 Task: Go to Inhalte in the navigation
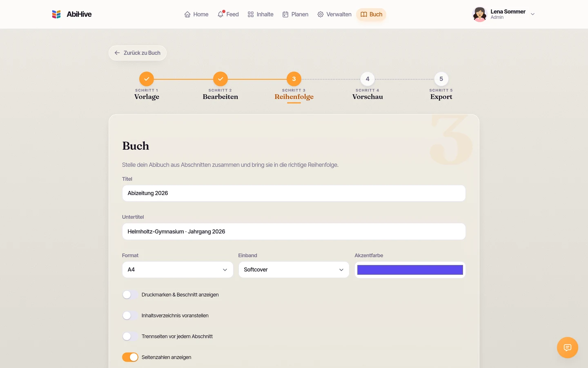(x=261, y=14)
